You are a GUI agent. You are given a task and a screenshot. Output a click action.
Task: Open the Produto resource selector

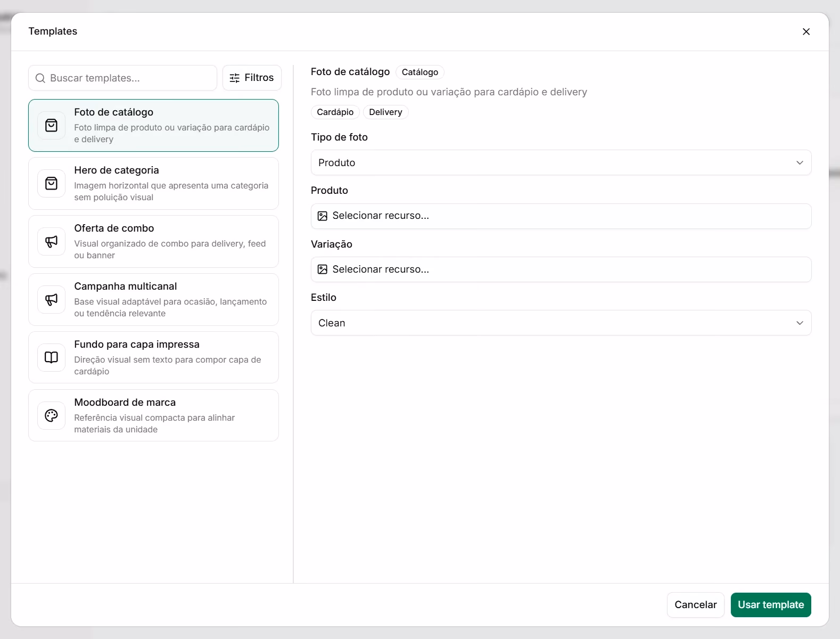tap(561, 216)
